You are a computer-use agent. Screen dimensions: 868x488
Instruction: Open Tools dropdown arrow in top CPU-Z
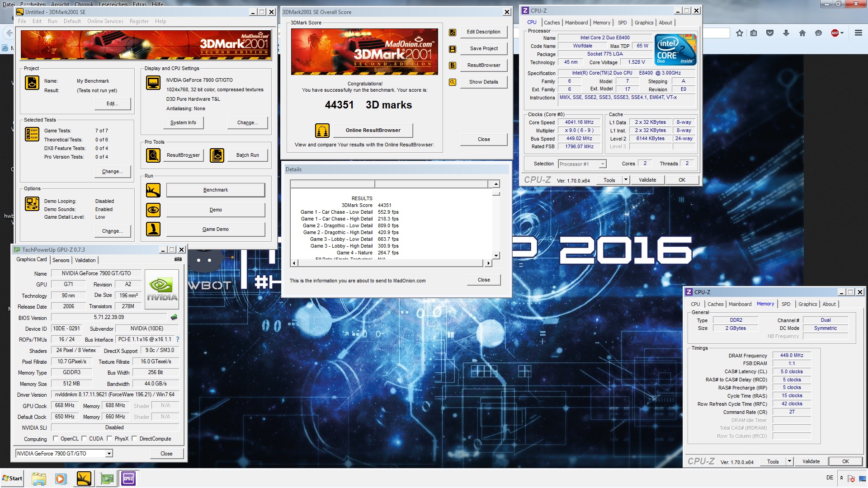626,180
